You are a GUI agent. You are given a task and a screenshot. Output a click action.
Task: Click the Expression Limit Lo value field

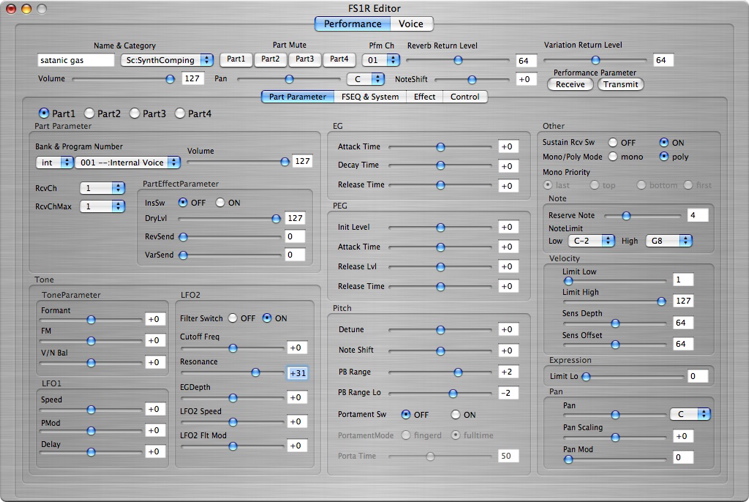tap(697, 376)
